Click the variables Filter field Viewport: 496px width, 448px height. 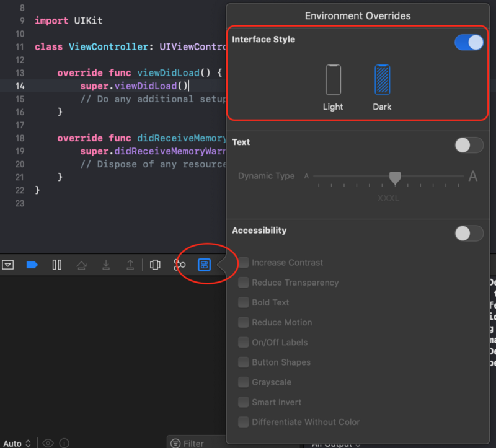198,443
